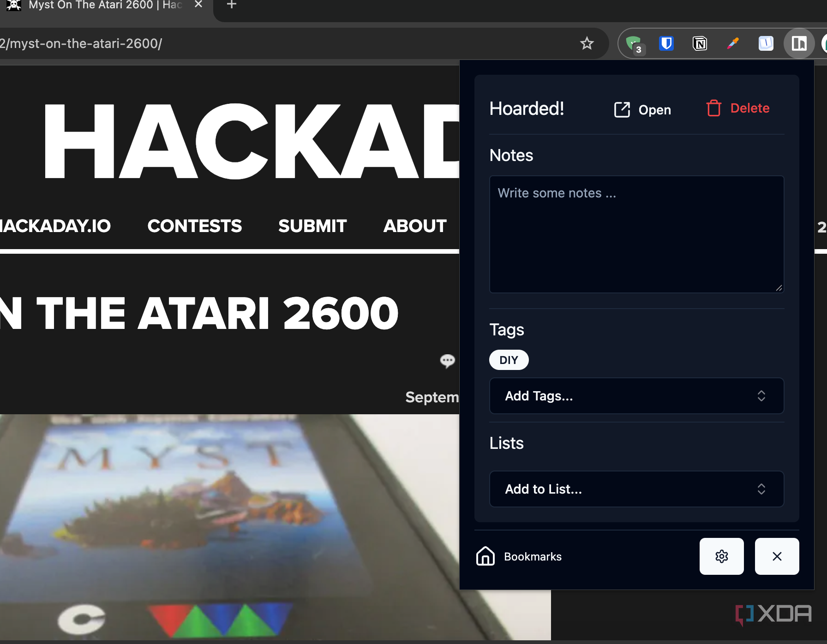Viewport: 827px width, 644px height.
Task: Click the address bar URL
Action: click(81, 43)
